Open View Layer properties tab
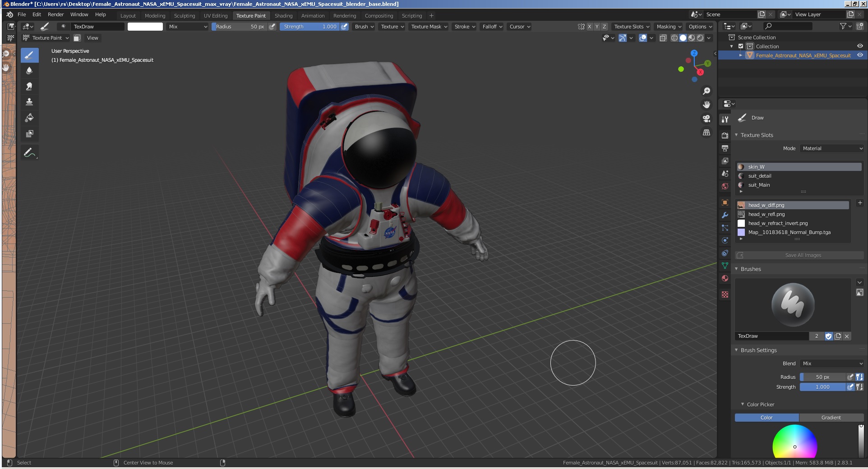 (725, 161)
